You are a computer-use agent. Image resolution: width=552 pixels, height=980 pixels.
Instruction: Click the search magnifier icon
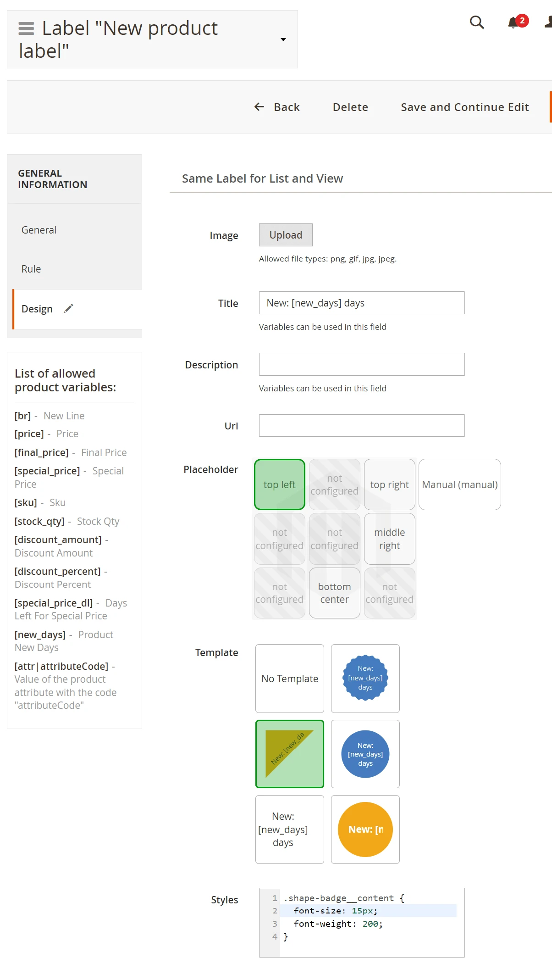(x=477, y=22)
